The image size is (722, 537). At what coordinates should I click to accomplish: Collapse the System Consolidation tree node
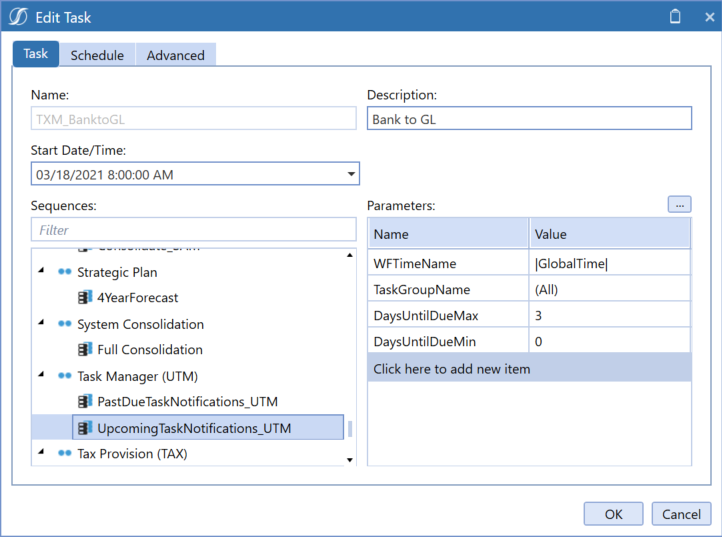pyautogui.click(x=41, y=324)
